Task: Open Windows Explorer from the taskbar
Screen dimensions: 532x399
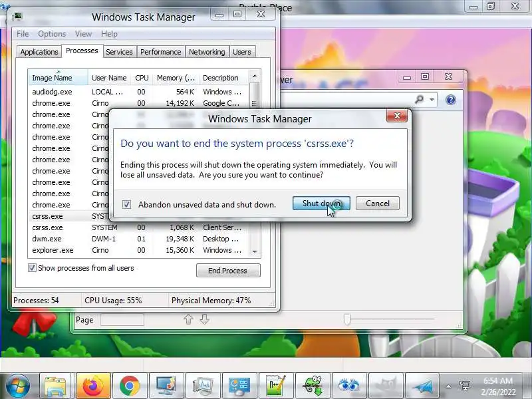Action: (55, 386)
